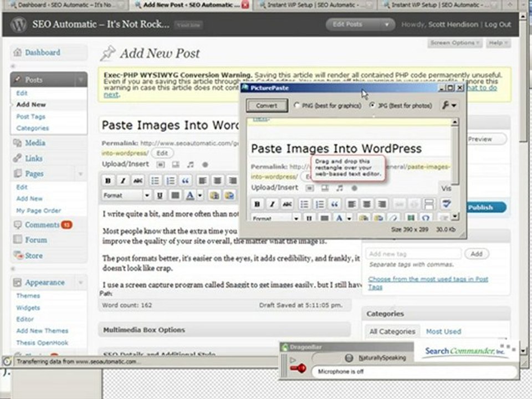Select JPG (best for photos) radio option
The height and width of the screenshot is (399, 532).
click(x=372, y=105)
